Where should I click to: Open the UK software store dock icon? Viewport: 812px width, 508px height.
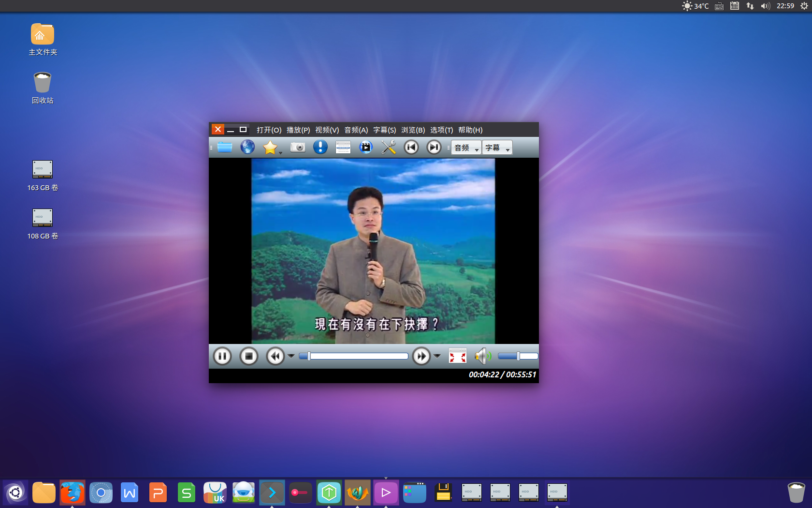pyautogui.click(x=215, y=493)
